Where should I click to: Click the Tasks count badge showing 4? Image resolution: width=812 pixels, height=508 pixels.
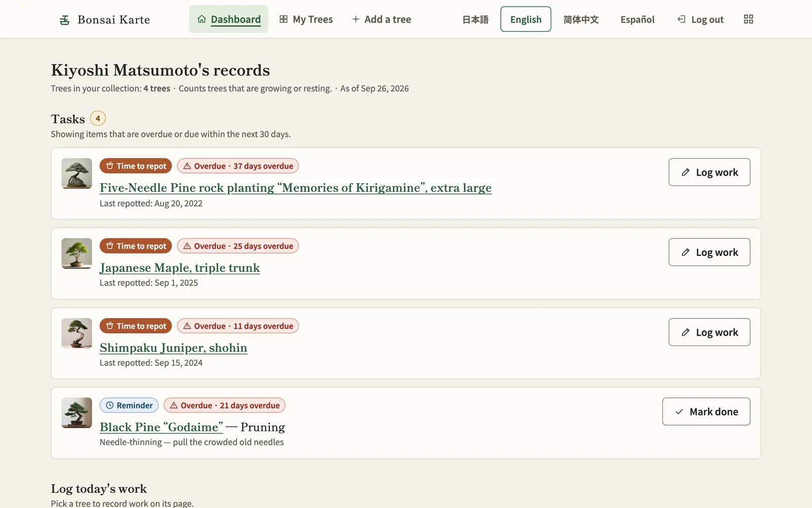click(x=98, y=118)
